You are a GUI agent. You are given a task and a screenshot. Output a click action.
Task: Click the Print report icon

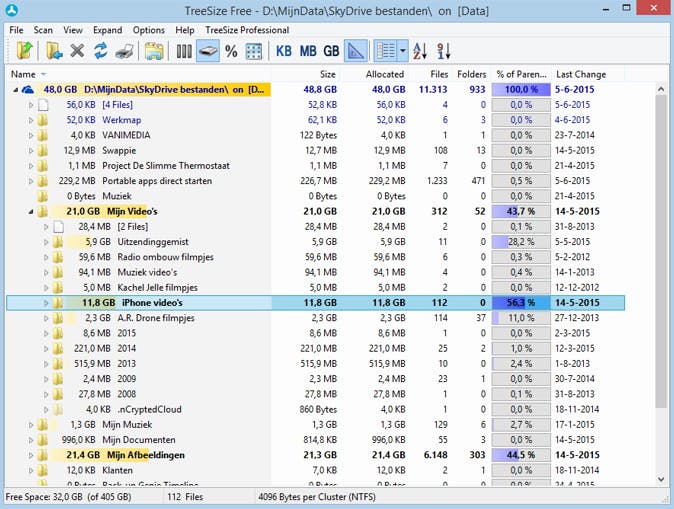(123, 50)
